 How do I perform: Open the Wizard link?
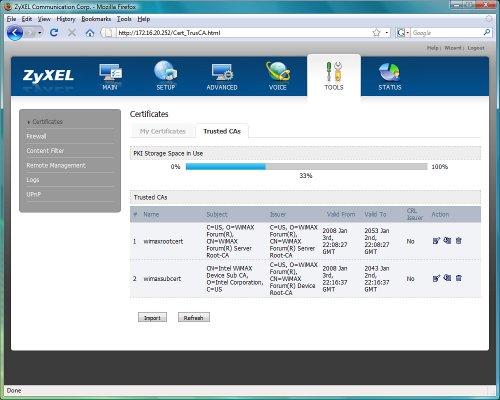coord(453,48)
